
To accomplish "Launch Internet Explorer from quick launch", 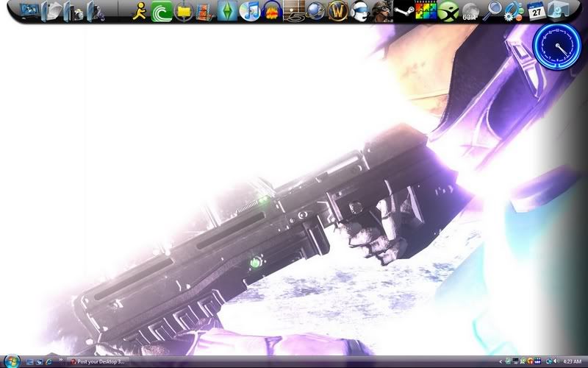I will pos(49,362).
